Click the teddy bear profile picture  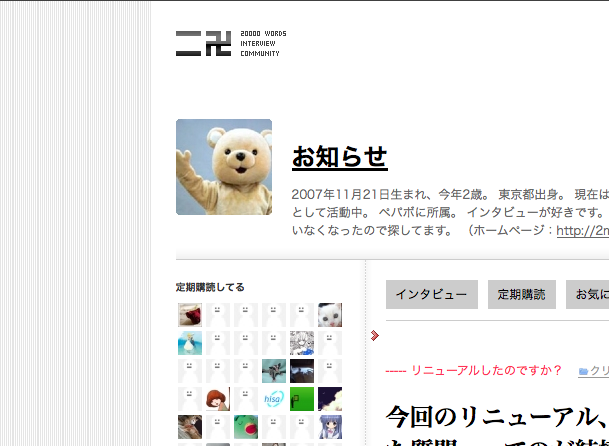coord(224,167)
